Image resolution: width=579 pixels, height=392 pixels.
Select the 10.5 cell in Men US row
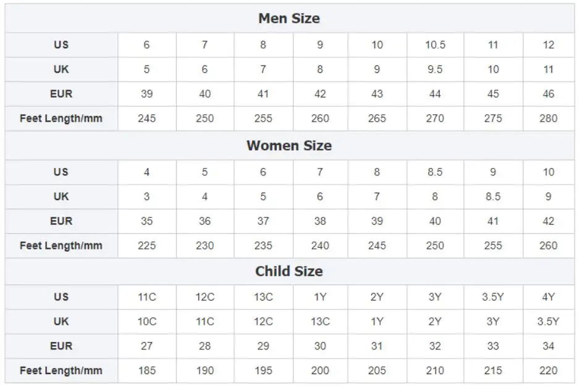tap(435, 45)
